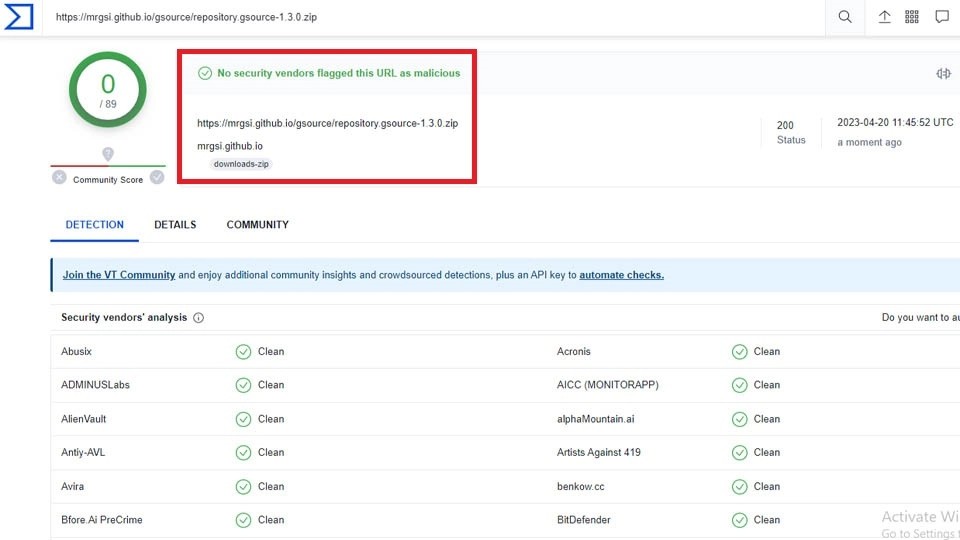Click the Security vendors' analysis heading
Screen dimensions: 960x540
pyautogui.click(x=124, y=317)
